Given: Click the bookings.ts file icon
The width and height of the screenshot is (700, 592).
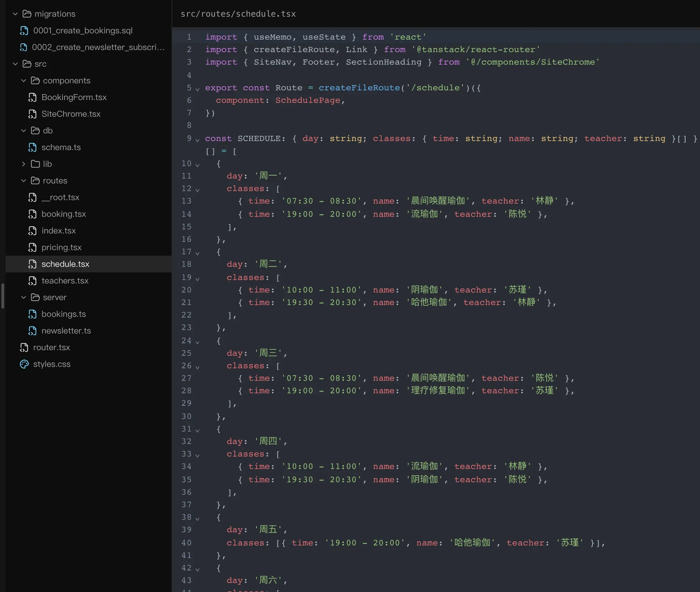Looking at the screenshot, I should 32,314.
